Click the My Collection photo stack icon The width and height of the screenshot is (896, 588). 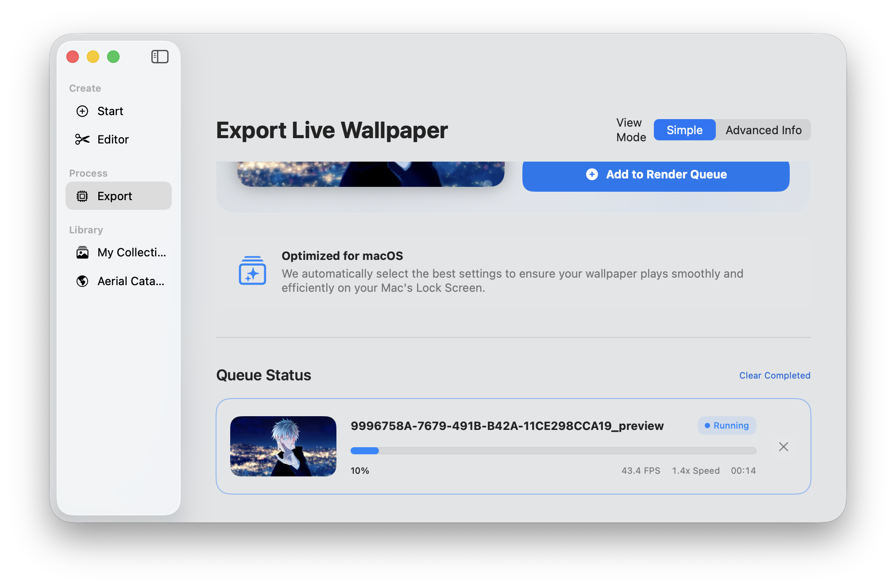[82, 252]
